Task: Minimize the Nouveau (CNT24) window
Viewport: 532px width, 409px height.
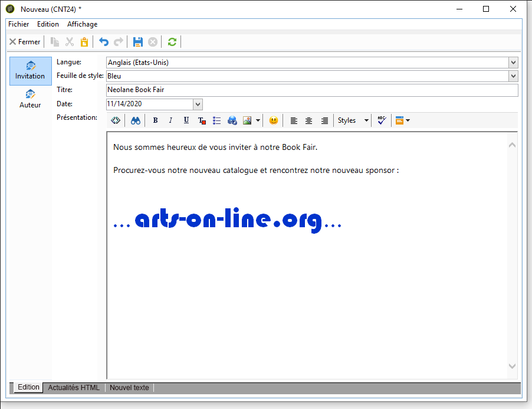Action: pos(459,9)
